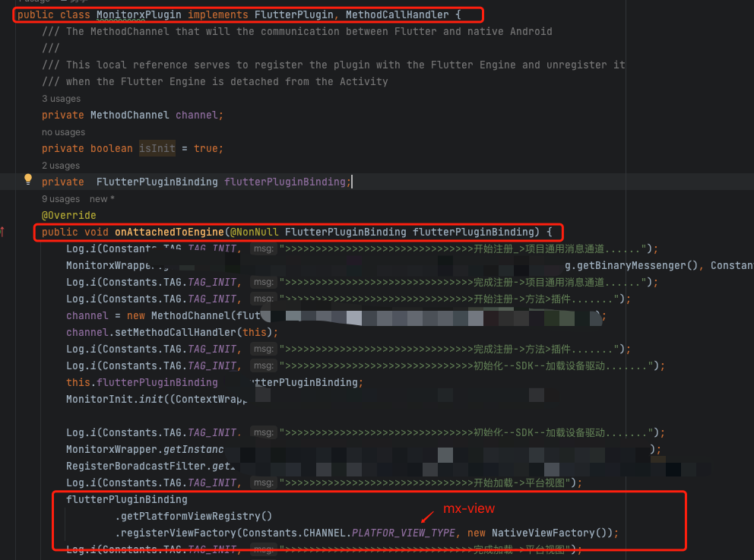The height and width of the screenshot is (560, 754).
Task: Click the this.flutterPluginBinding assignment
Action: click(x=214, y=383)
